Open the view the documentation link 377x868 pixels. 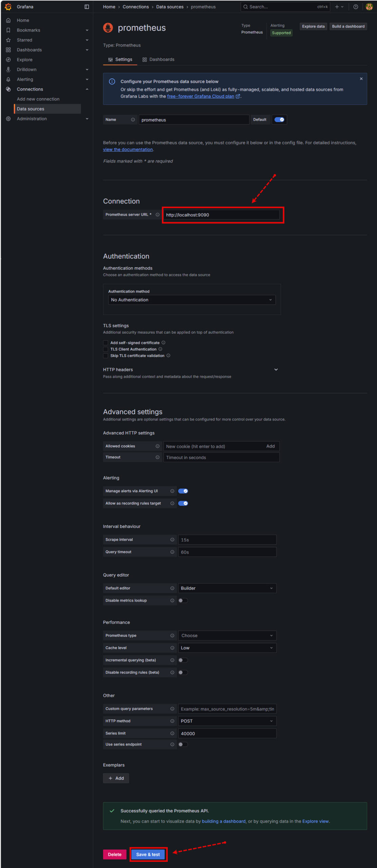128,150
